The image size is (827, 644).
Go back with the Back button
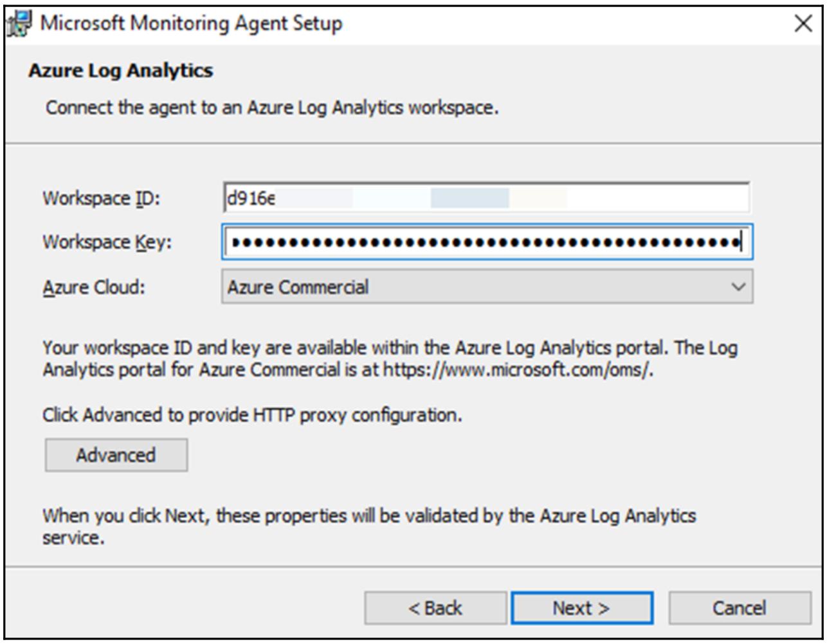point(435,608)
